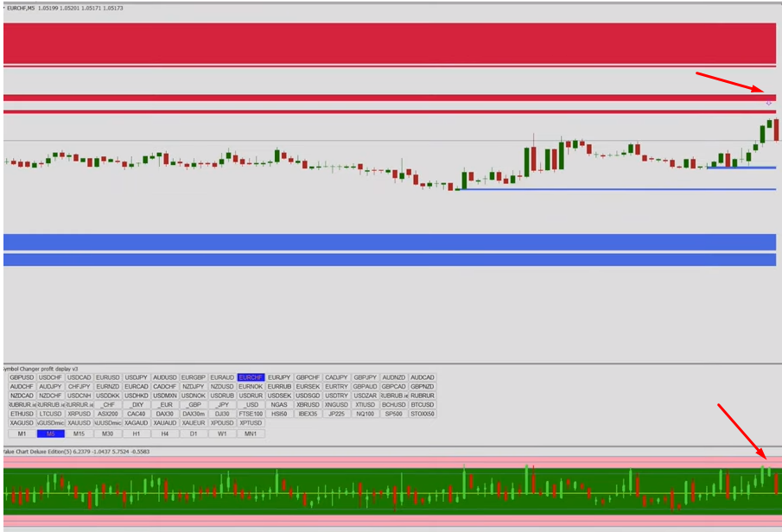Click the highlighted EURCHF symbol button
Screen dimensions: 782x532
(251, 377)
